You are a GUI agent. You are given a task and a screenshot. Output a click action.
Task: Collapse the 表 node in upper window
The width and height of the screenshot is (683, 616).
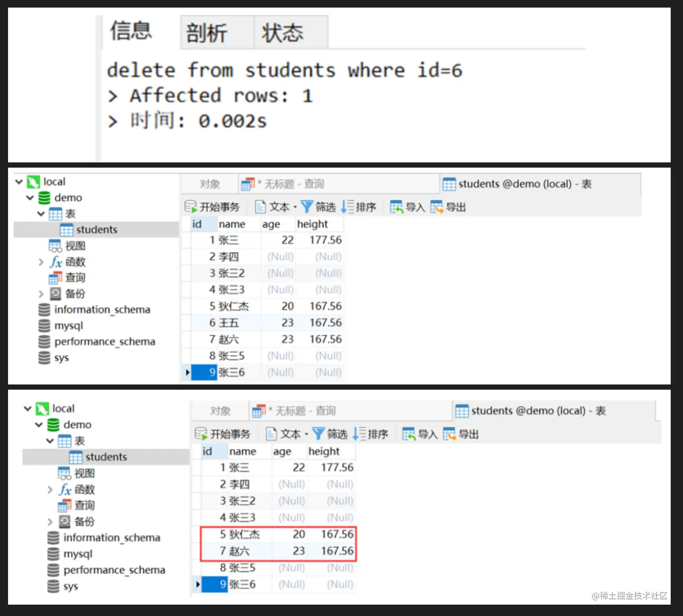pos(41,214)
